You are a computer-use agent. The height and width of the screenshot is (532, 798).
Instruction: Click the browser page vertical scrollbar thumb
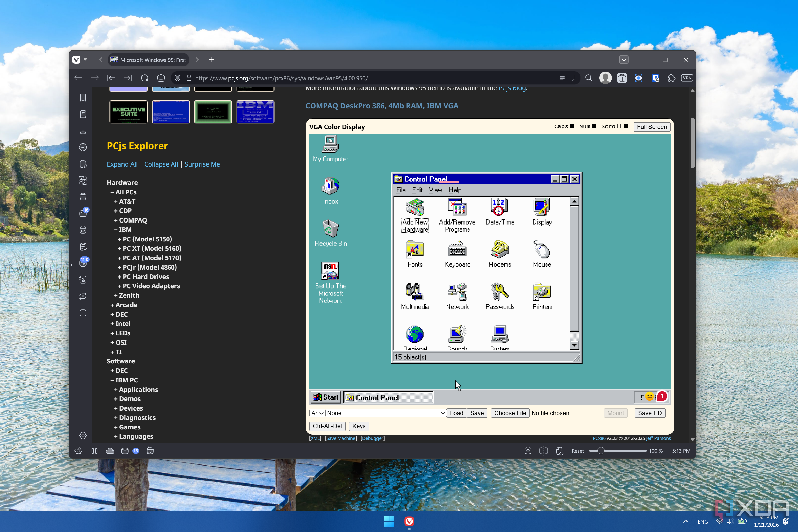click(x=692, y=143)
